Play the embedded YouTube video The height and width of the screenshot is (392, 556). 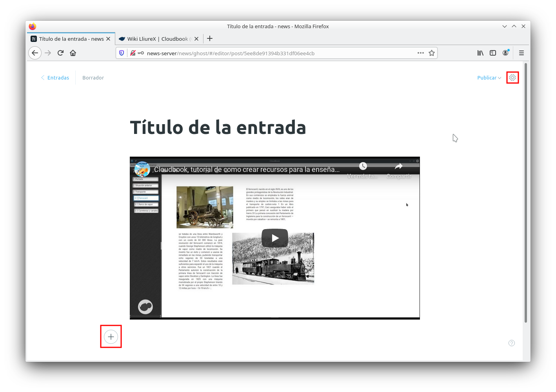pyautogui.click(x=274, y=238)
